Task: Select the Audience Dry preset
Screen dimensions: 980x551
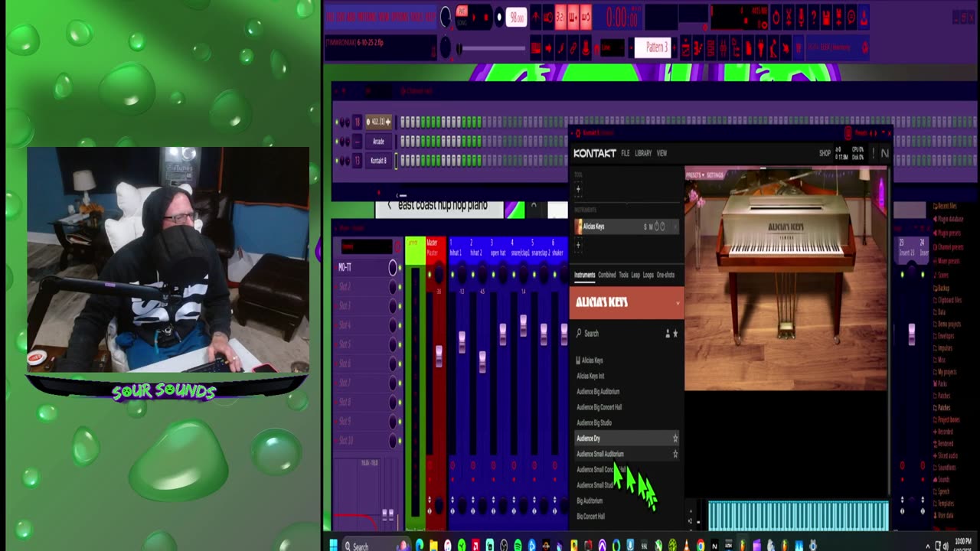Action: pos(627,439)
